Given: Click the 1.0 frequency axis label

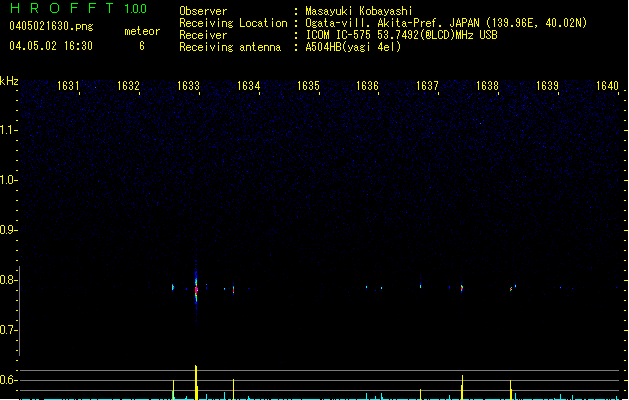Looking at the screenshot, I should 8,179.
